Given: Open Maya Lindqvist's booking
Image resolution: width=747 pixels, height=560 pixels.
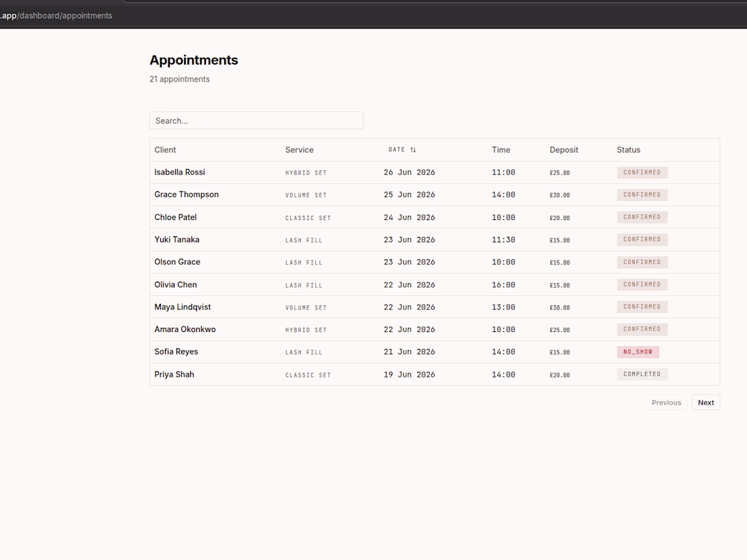Looking at the screenshot, I should tap(435, 307).
